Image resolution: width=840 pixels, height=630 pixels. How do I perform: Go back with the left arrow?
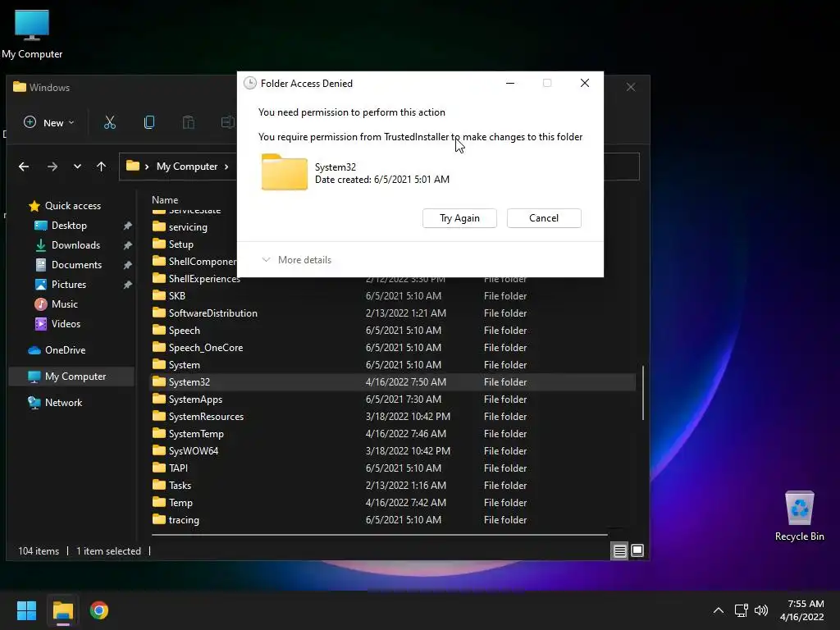tap(24, 167)
